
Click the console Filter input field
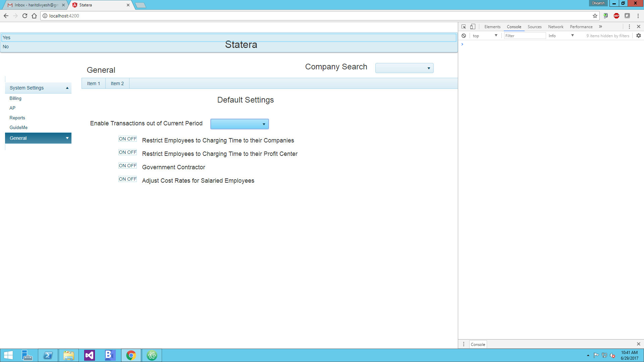[525, 36]
